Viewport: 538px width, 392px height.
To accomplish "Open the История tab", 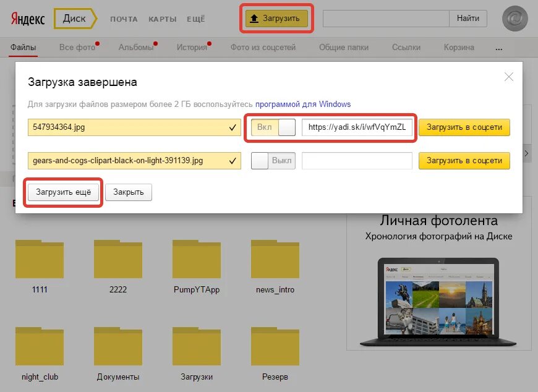I will coord(192,48).
